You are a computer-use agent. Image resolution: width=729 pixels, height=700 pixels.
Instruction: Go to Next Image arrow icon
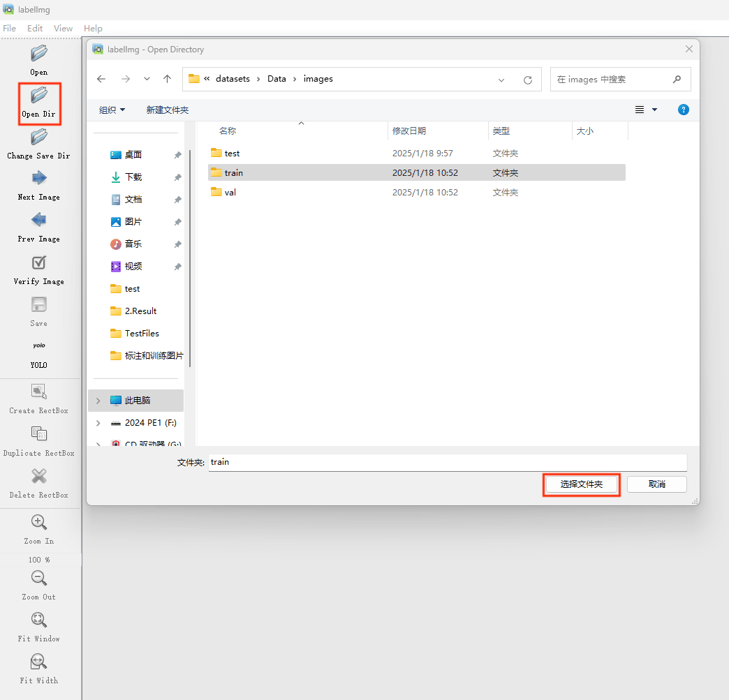pyautogui.click(x=39, y=178)
